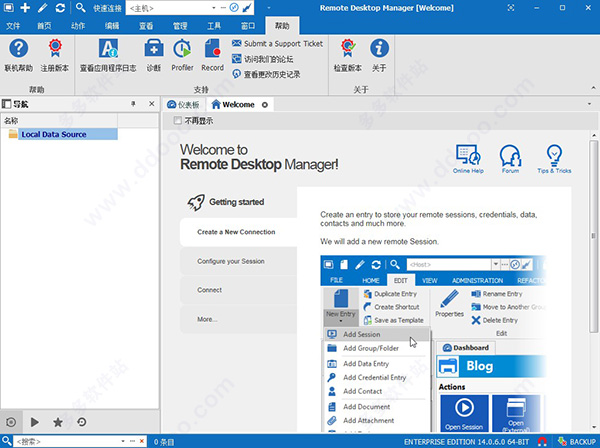The width and height of the screenshot is (600, 448).
Task: Switch to the 首页 ribbon tab
Action: click(x=44, y=26)
